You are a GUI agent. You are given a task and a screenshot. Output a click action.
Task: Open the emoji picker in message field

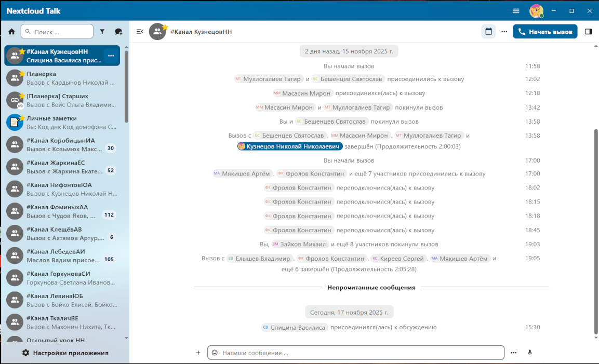click(x=215, y=353)
